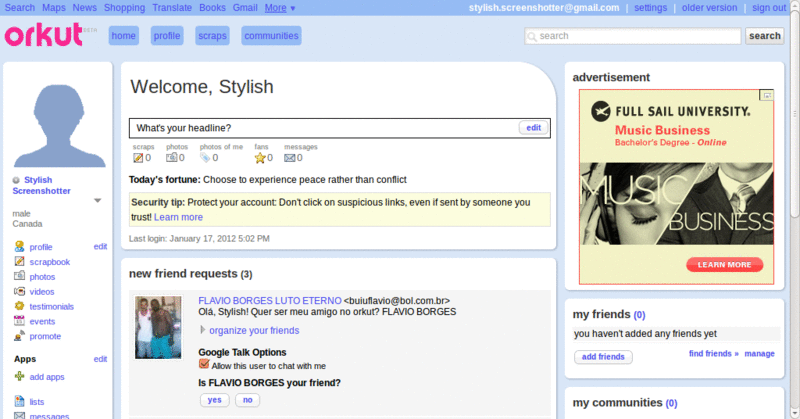
Task: Click FLAVIO BORGES friend request photo
Action: [158, 327]
